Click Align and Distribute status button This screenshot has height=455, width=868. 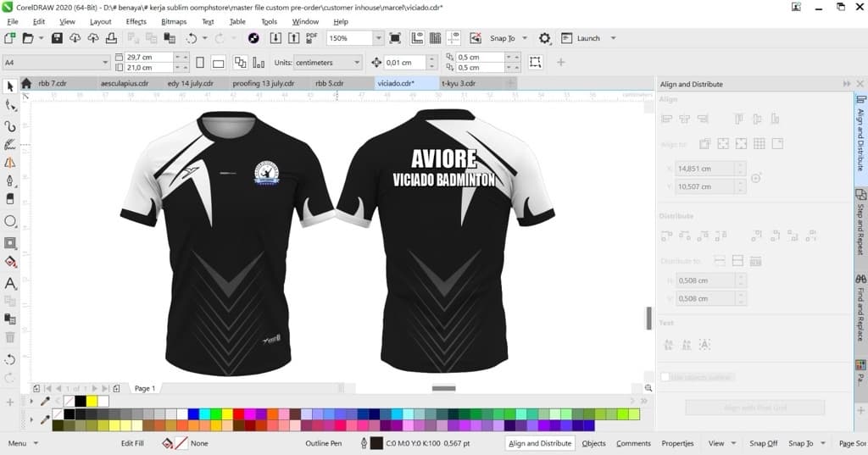point(540,443)
